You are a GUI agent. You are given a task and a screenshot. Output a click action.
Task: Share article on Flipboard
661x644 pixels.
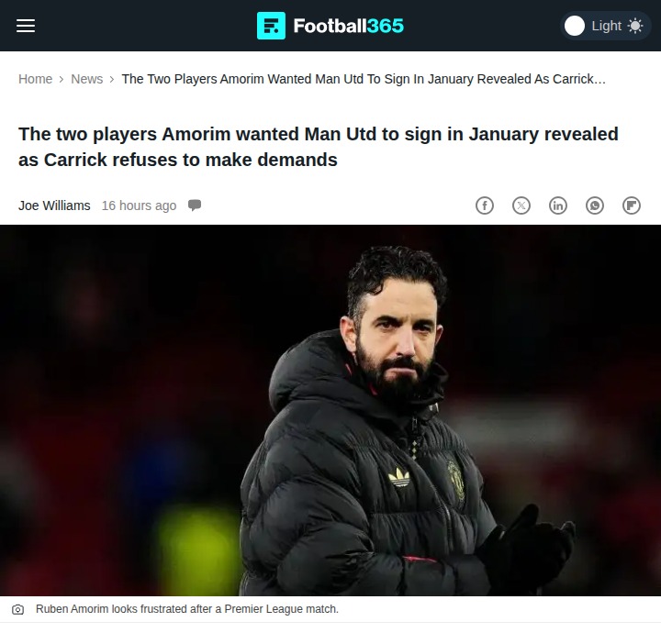point(632,205)
